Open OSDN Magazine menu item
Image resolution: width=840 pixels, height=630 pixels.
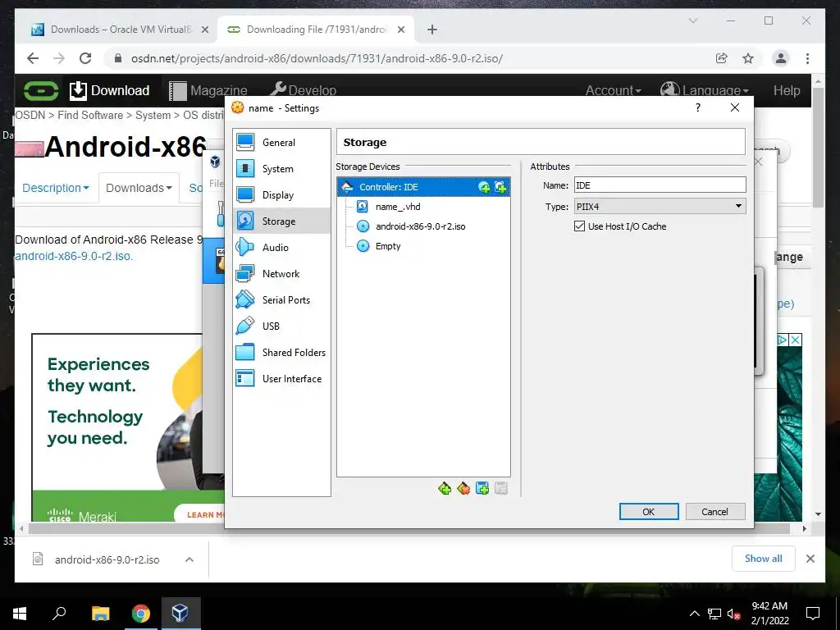coord(208,90)
